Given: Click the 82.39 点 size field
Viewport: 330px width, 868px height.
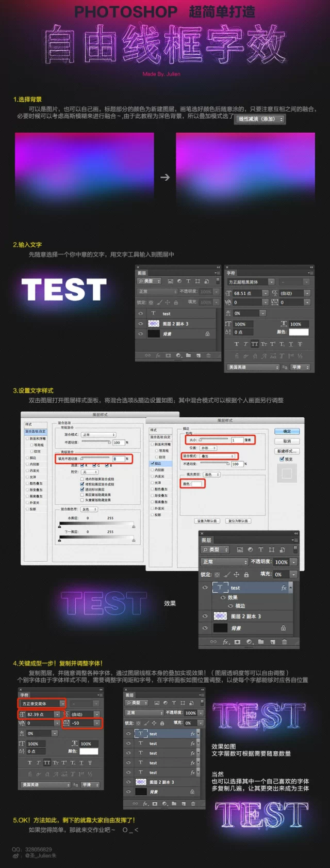Looking at the screenshot, I should (40, 714).
